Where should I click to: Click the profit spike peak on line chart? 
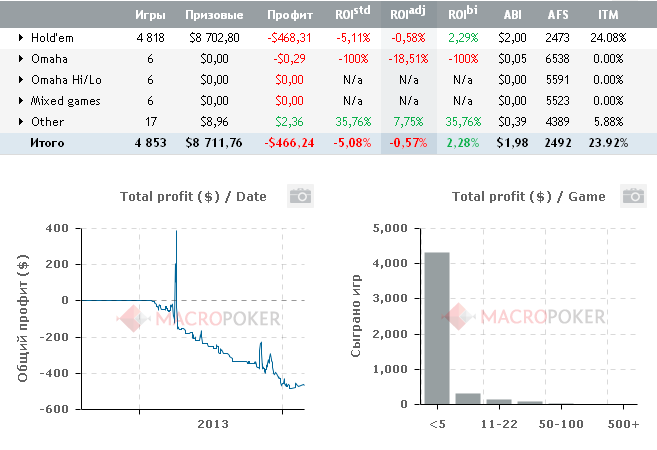coord(176,232)
